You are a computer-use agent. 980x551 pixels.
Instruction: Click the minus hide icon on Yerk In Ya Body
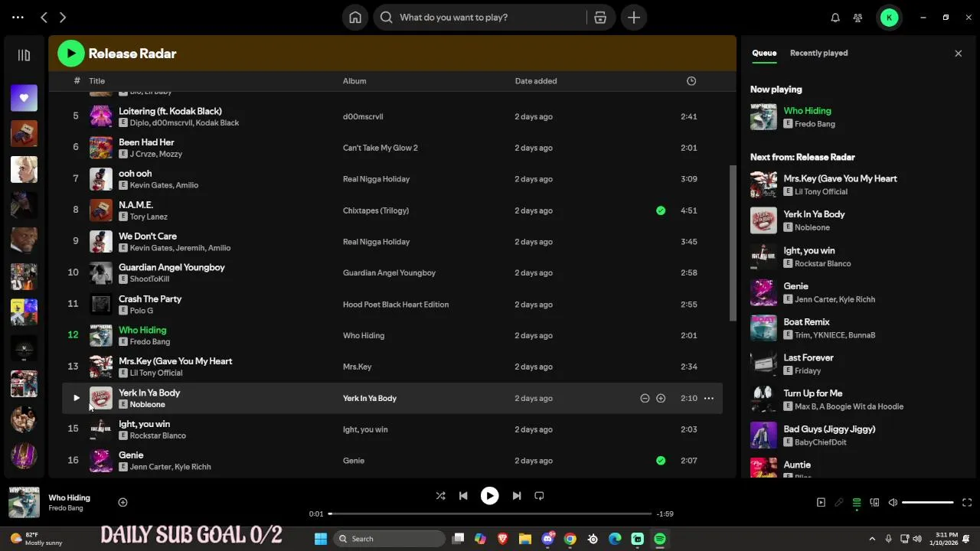645,398
